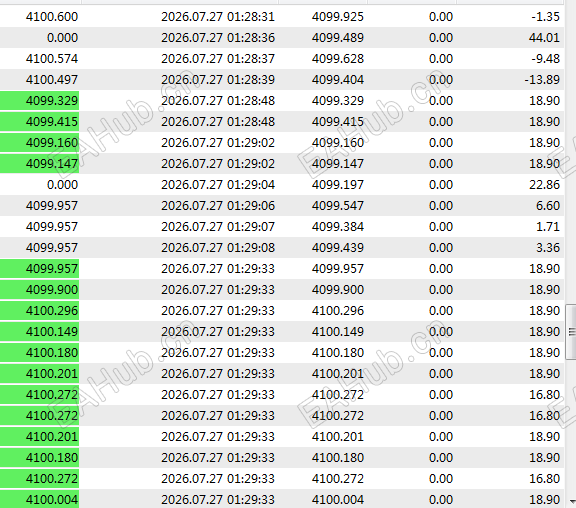Select the green-highlighted 4100.149 cell
Screen dimensions: 576x508
click(39, 331)
